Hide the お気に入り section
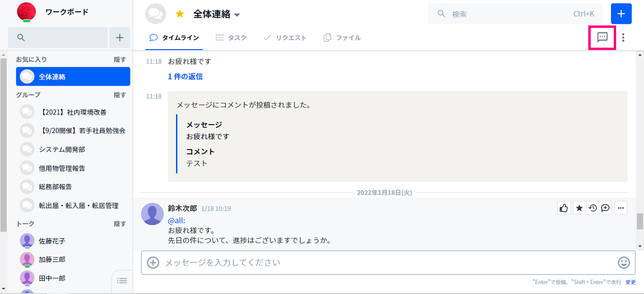 [x=120, y=60]
